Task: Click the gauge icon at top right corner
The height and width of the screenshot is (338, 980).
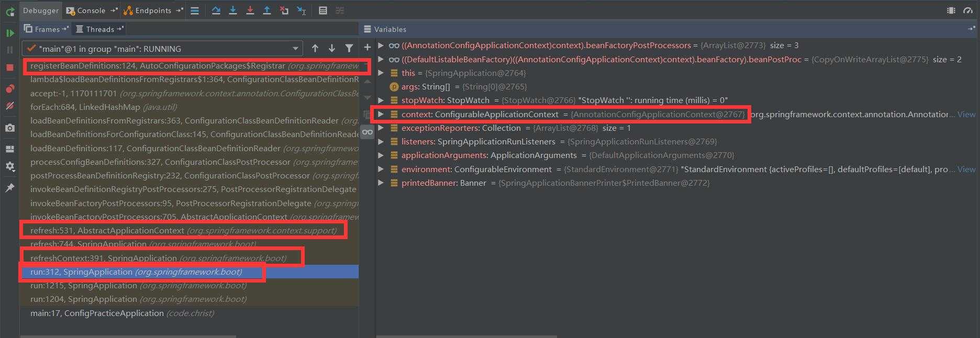Action: [x=968, y=10]
